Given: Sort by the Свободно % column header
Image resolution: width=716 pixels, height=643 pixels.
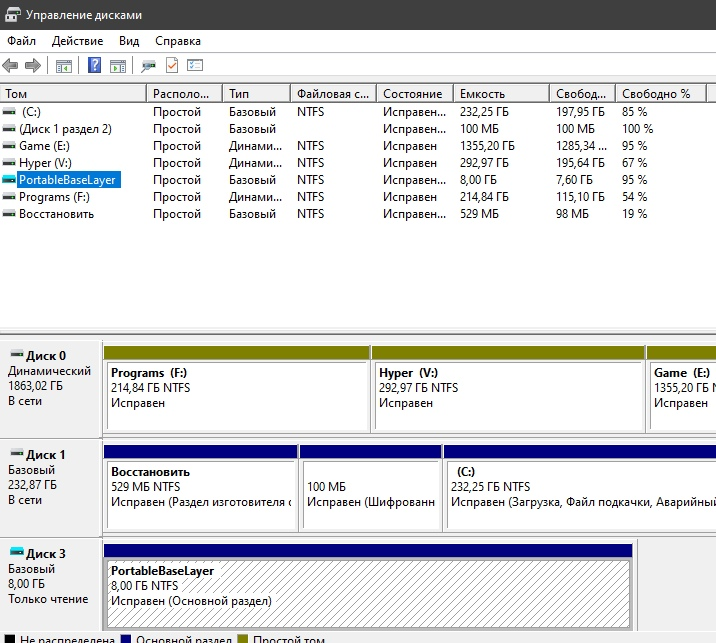Looking at the screenshot, I should 661,94.
